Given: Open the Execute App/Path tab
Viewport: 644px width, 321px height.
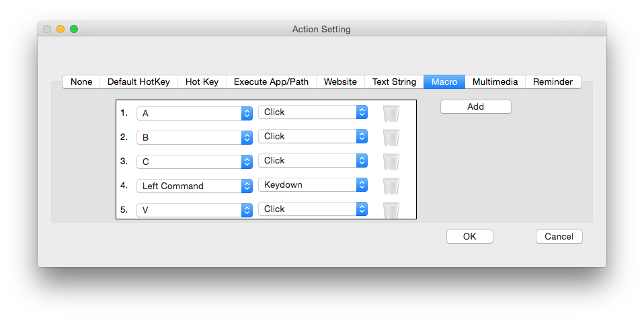Looking at the screenshot, I should (x=271, y=81).
